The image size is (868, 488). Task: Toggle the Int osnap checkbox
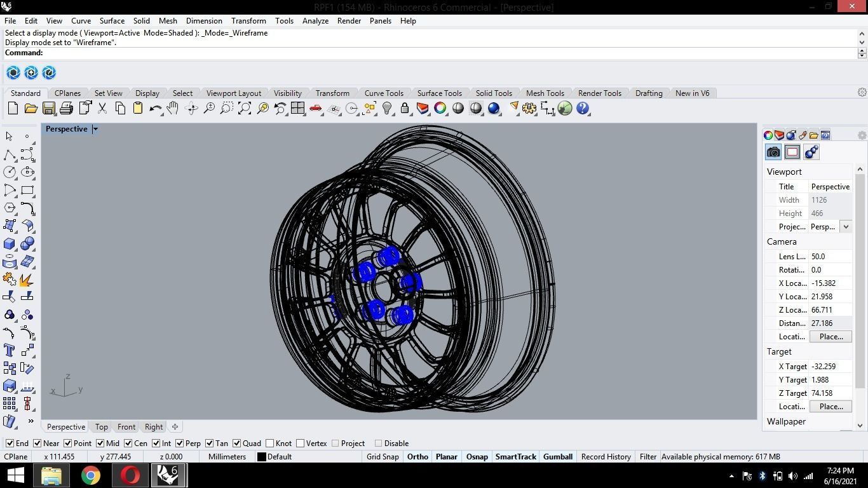pos(156,444)
